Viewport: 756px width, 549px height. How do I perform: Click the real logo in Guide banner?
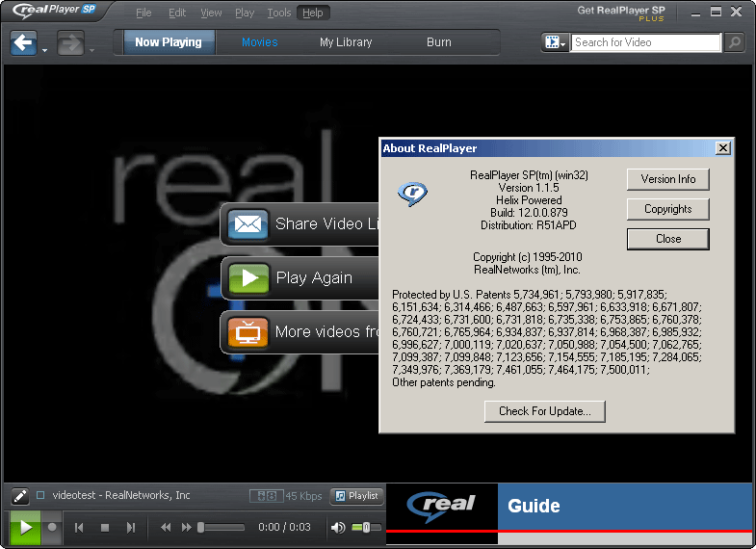(441, 506)
